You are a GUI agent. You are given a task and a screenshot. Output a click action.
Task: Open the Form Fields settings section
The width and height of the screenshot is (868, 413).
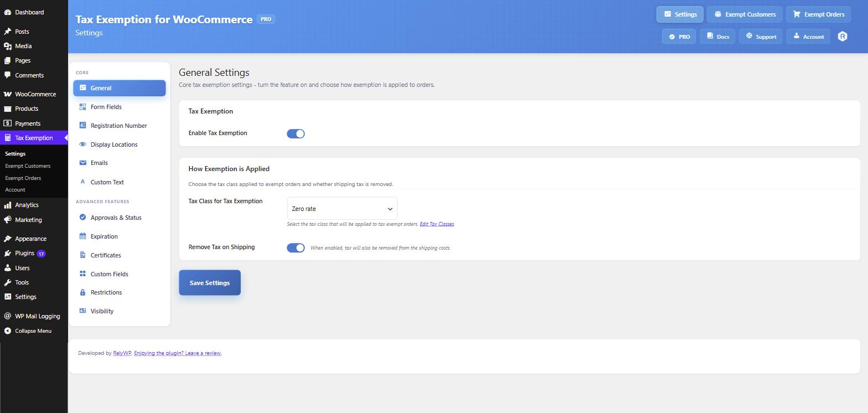click(120, 107)
